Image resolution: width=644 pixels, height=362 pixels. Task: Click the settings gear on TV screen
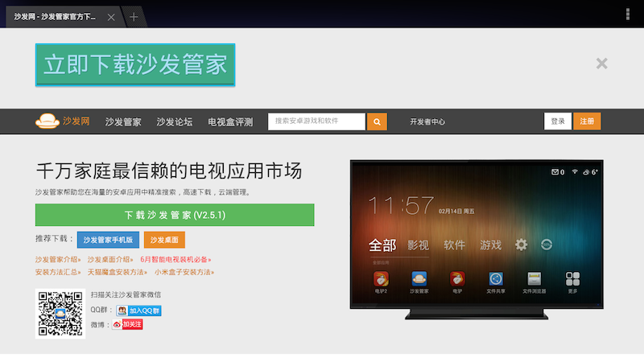click(x=521, y=245)
